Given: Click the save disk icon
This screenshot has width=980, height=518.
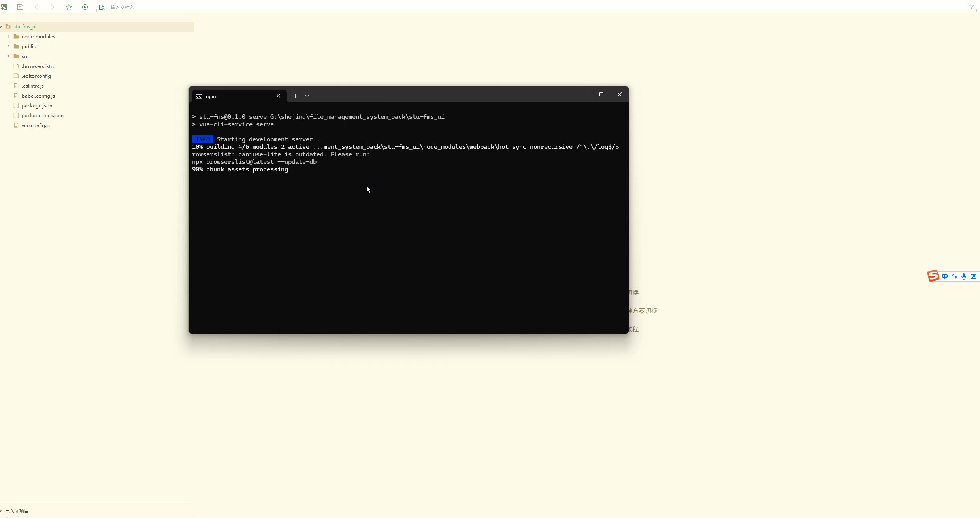Looking at the screenshot, I should coord(20,7).
